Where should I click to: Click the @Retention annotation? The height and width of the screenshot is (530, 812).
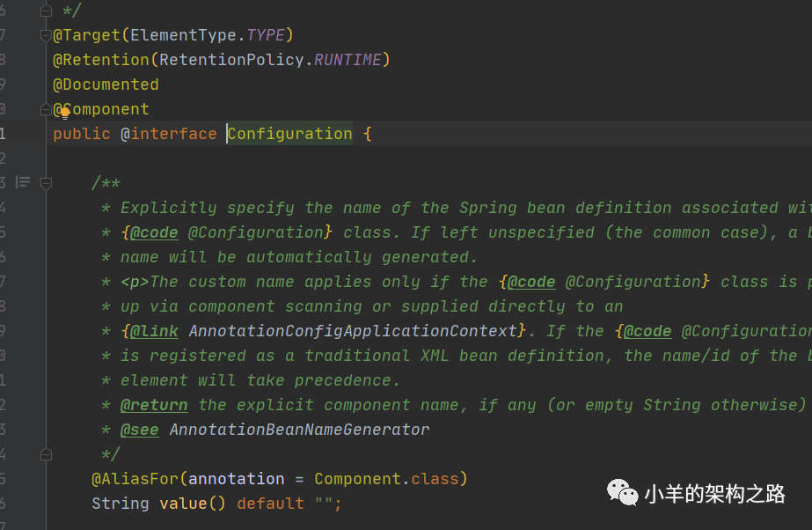(x=101, y=60)
